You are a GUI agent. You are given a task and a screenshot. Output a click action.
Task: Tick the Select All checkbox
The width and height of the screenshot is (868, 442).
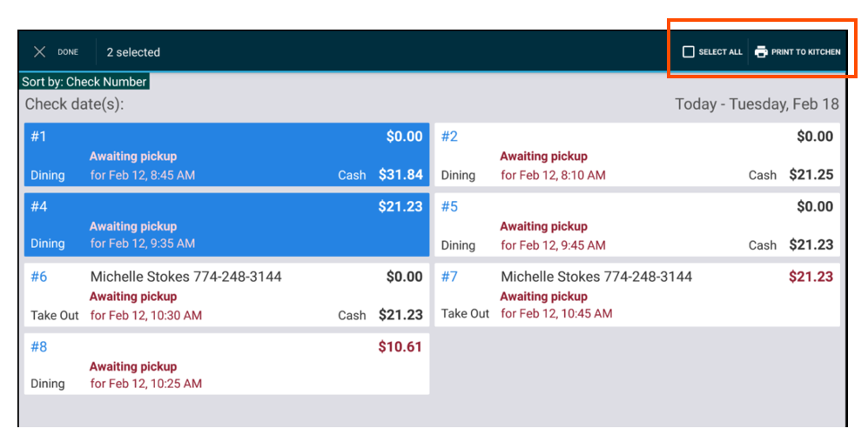click(x=689, y=52)
